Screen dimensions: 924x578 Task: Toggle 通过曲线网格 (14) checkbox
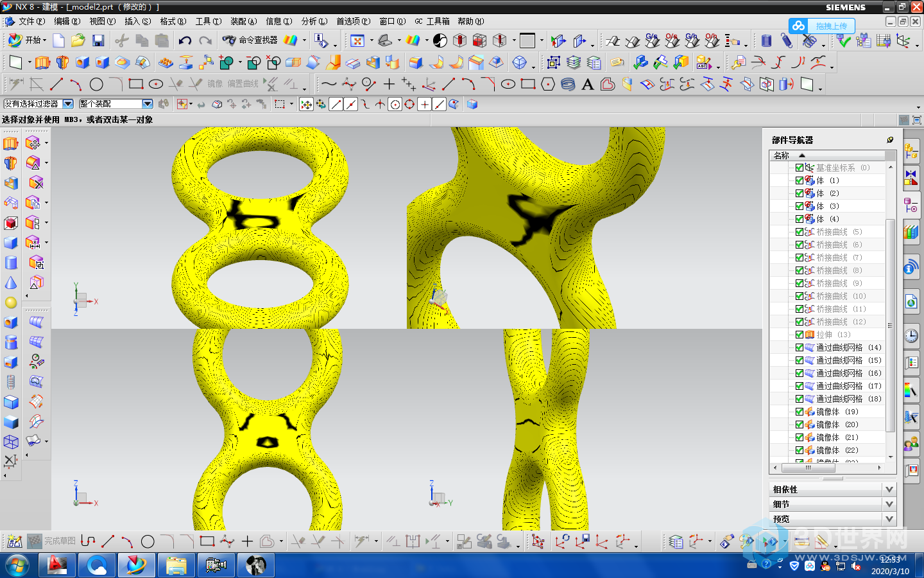800,347
